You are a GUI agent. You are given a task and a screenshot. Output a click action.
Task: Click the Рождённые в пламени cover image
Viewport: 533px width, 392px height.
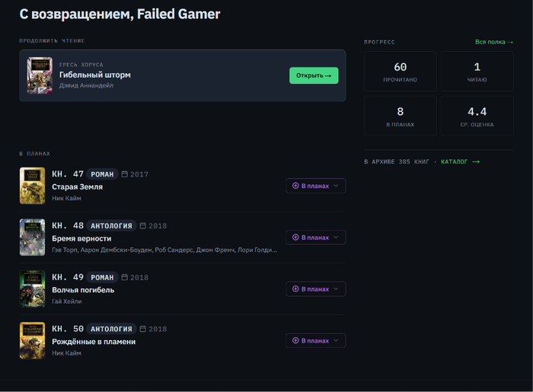pos(32,340)
